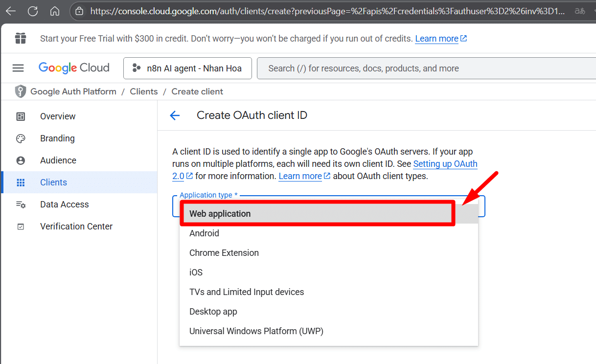Screen dimensions: 596x364
Task: Click the Create OAuth client ID heading
Action: point(252,115)
